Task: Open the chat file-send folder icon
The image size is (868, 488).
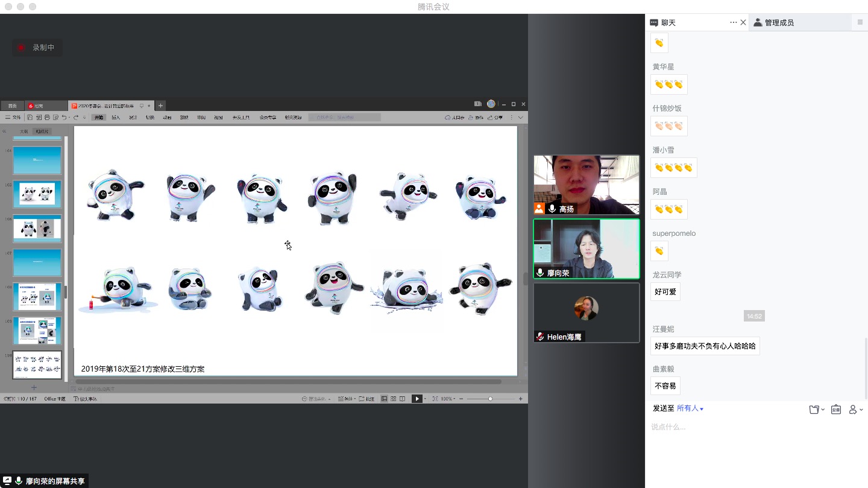Action: point(814,410)
